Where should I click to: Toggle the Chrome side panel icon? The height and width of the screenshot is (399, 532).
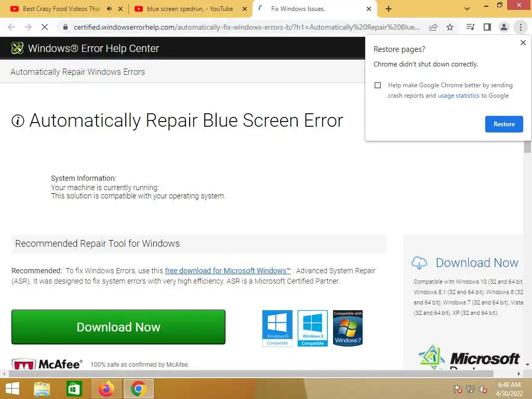point(487,27)
